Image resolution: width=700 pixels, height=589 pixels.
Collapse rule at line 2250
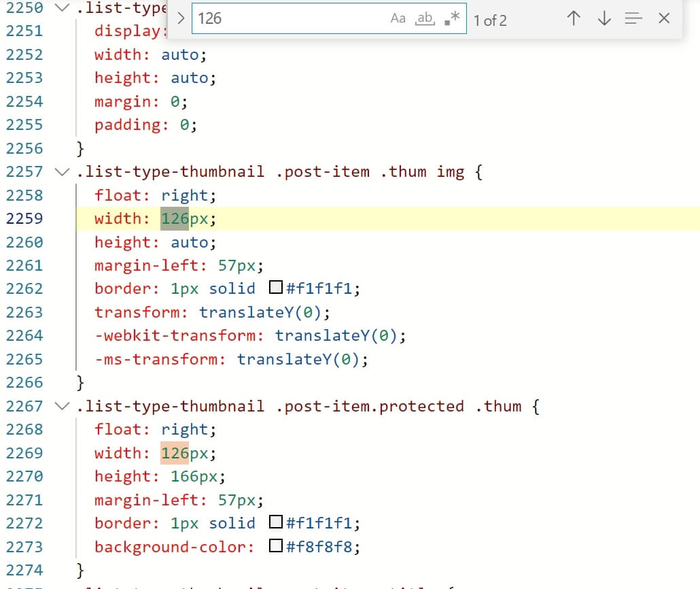pos(62,7)
